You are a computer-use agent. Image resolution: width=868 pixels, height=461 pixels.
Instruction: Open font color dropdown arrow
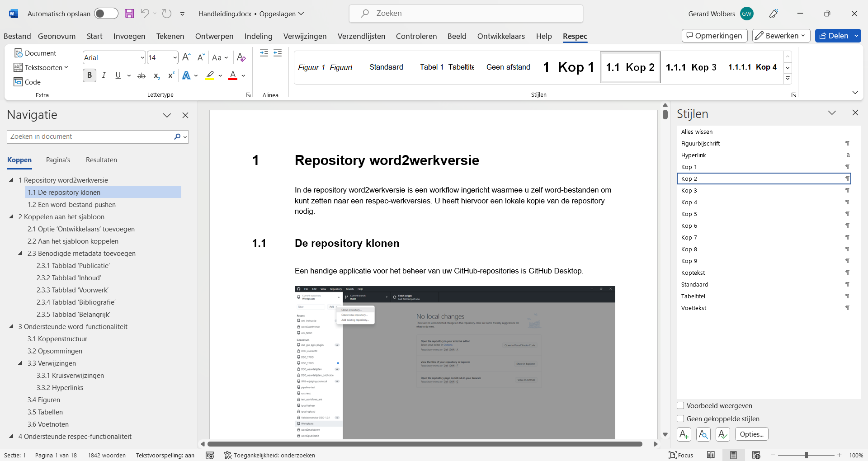click(x=243, y=75)
